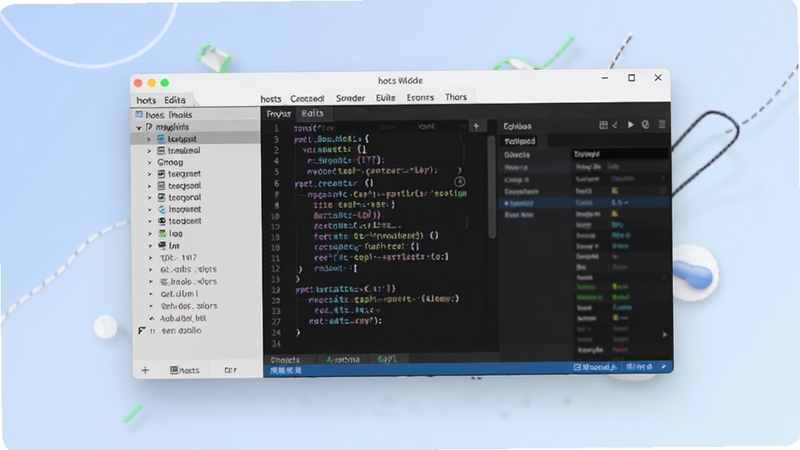
Task: Click the blue file icon on the highlighted tree row
Action: click(x=161, y=139)
